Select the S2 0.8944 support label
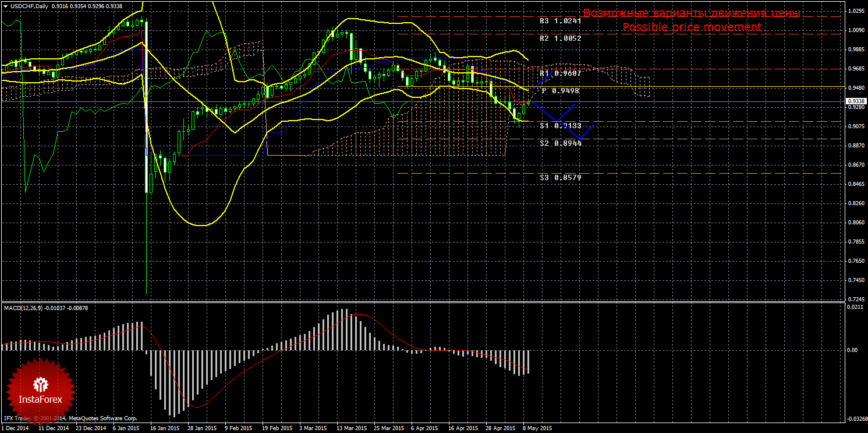The image size is (868, 433). coord(560,143)
